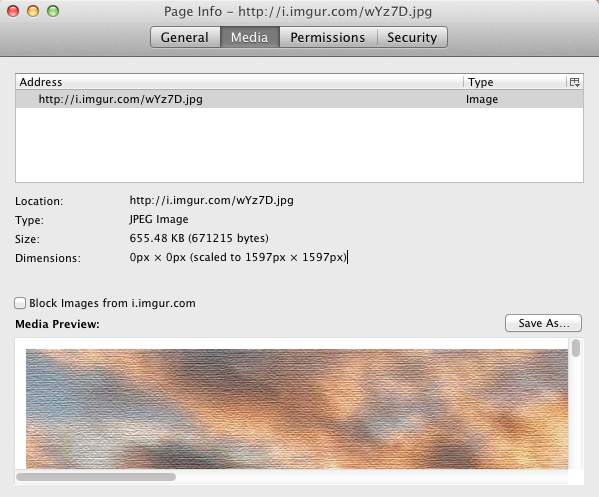The width and height of the screenshot is (599, 497).
Task: Click the media preview image
Action: click(x=297, y=409)
